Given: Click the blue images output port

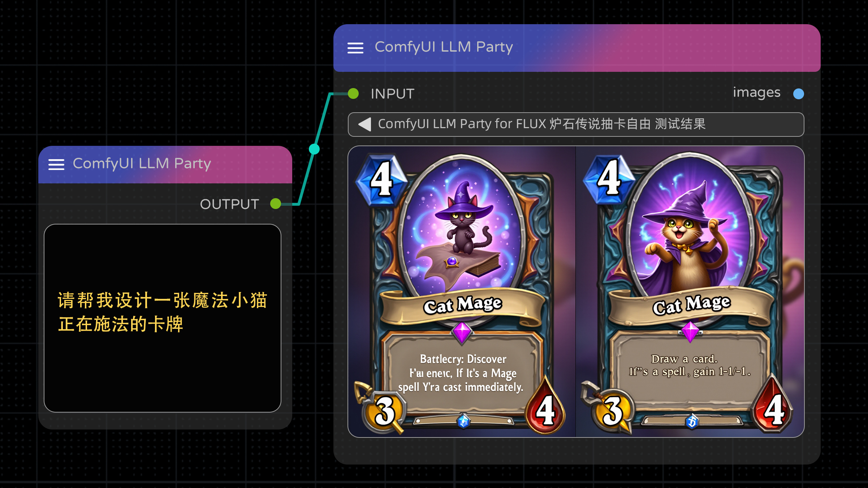Looking at the screenshot, I should click(799, 94).
